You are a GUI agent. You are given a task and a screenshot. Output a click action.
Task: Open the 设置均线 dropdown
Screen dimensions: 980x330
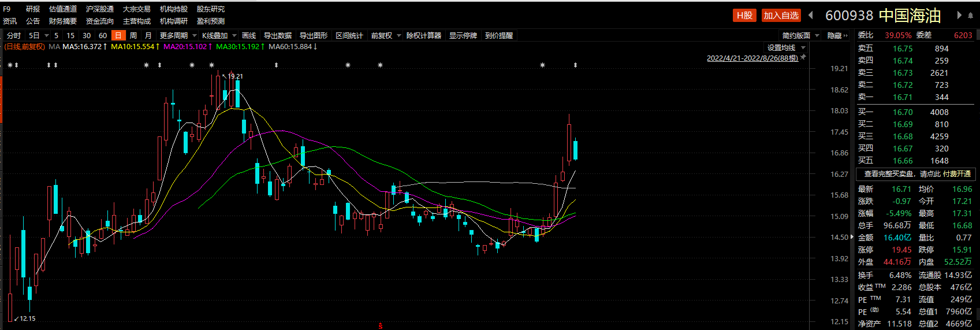tap(786, 47)
